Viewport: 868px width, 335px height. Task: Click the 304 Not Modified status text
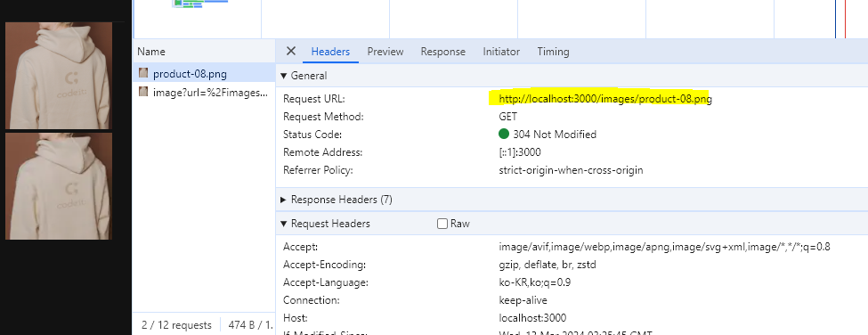click(555, 135)
